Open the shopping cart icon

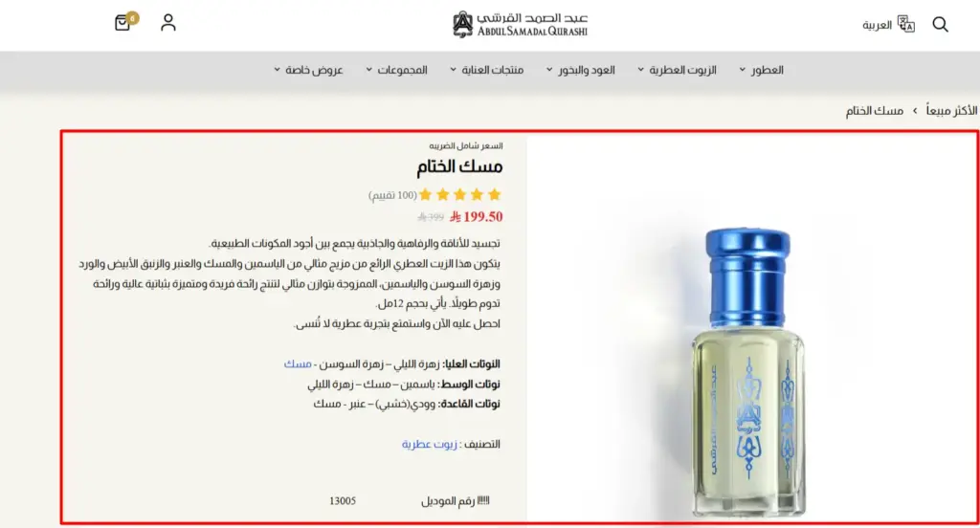122,23
